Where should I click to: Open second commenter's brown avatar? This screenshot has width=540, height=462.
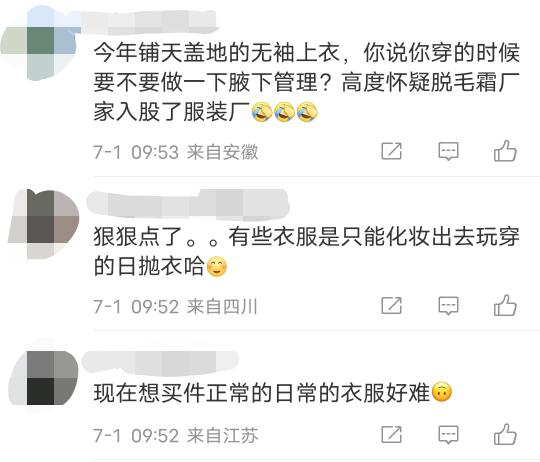[x=43, y=225]
